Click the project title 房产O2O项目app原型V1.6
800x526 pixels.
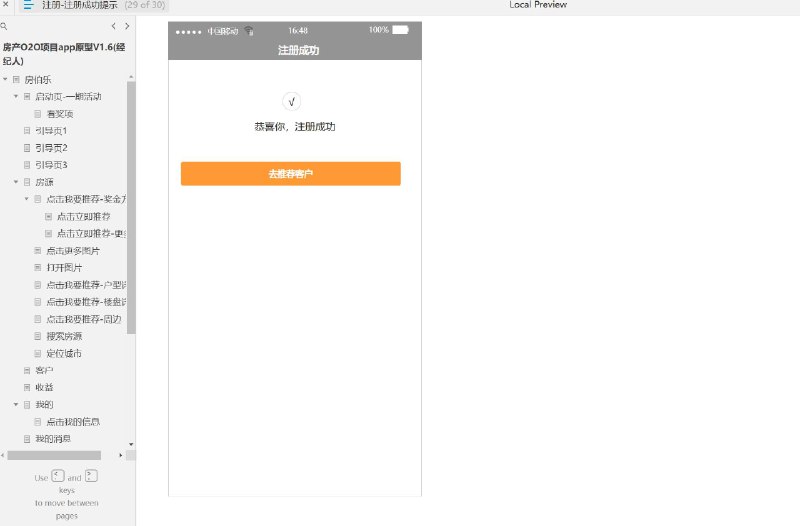64,54
